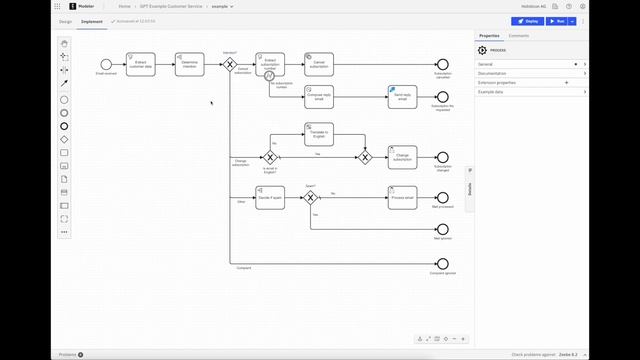Pick the global connect arrow tool
The width and height of the screenshot is (640, 360).
tap(64, 83)
